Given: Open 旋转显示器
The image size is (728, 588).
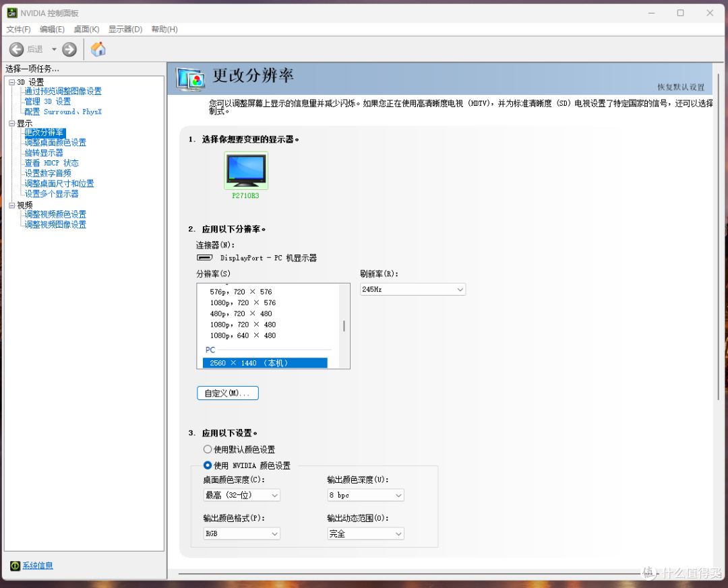Looking at the screenshot, I should (x=44, y=153).
